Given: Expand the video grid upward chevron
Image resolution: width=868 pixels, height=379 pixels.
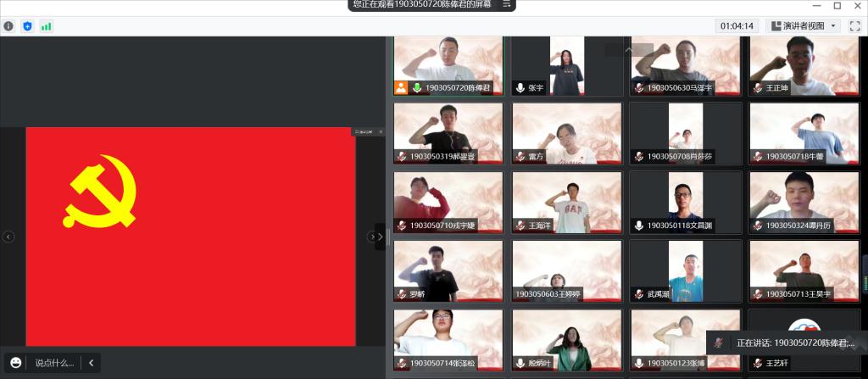Looking at the screenshot, I should 628,50.
